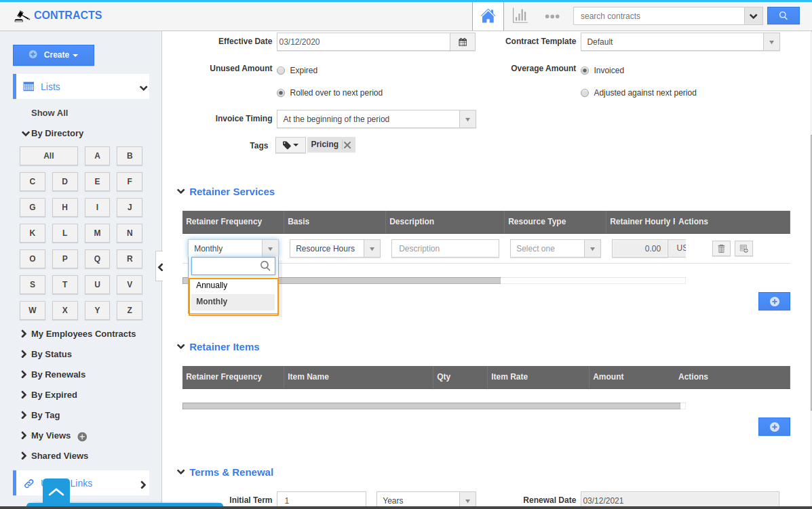Select Show All in sidebar
Viewport: 812px width, 509px height.
pyautogui.click(x=50, y=113)
